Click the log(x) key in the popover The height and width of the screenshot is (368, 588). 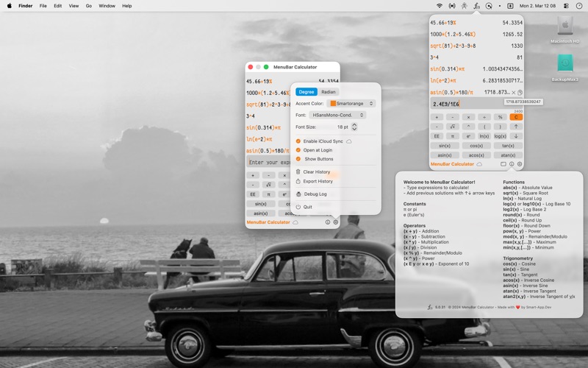click(501, 136)
